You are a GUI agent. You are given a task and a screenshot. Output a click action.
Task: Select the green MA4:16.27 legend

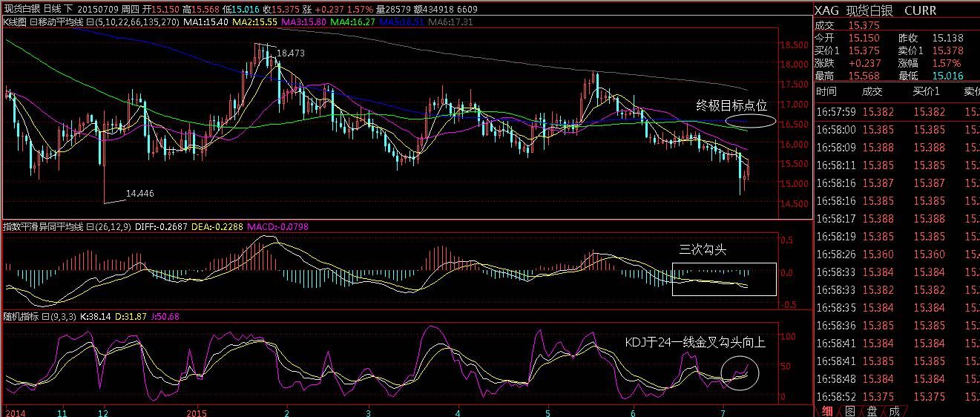coord(353,23)
